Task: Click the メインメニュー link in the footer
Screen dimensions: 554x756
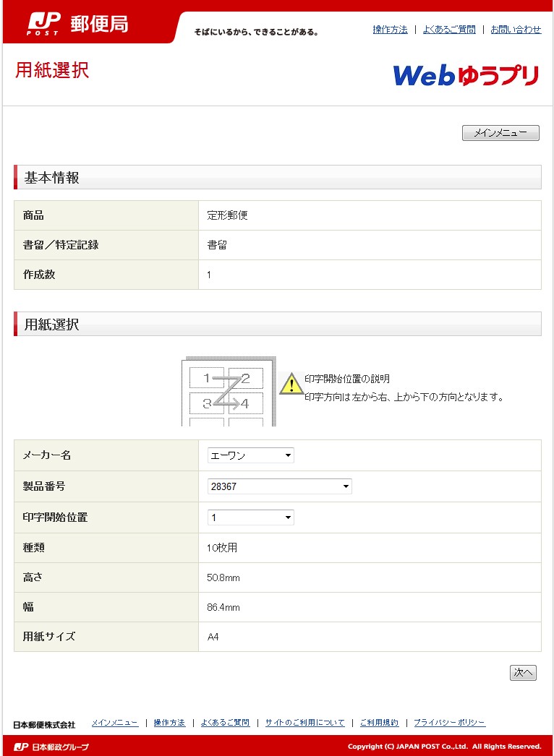Action: 114,723
